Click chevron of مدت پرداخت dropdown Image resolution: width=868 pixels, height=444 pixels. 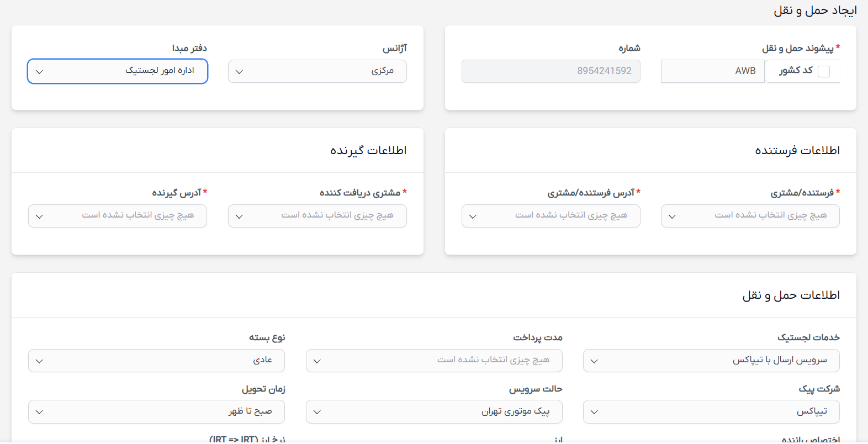[317, 361]
